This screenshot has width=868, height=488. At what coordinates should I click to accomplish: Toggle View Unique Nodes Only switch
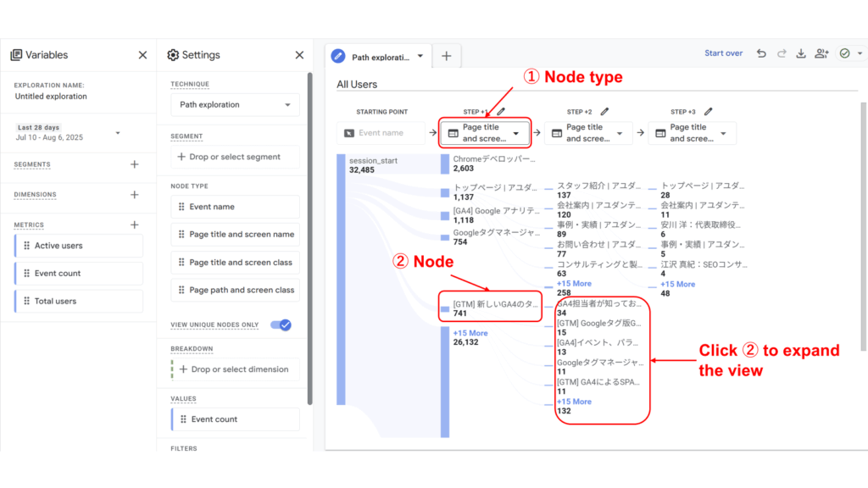point(281,324)
